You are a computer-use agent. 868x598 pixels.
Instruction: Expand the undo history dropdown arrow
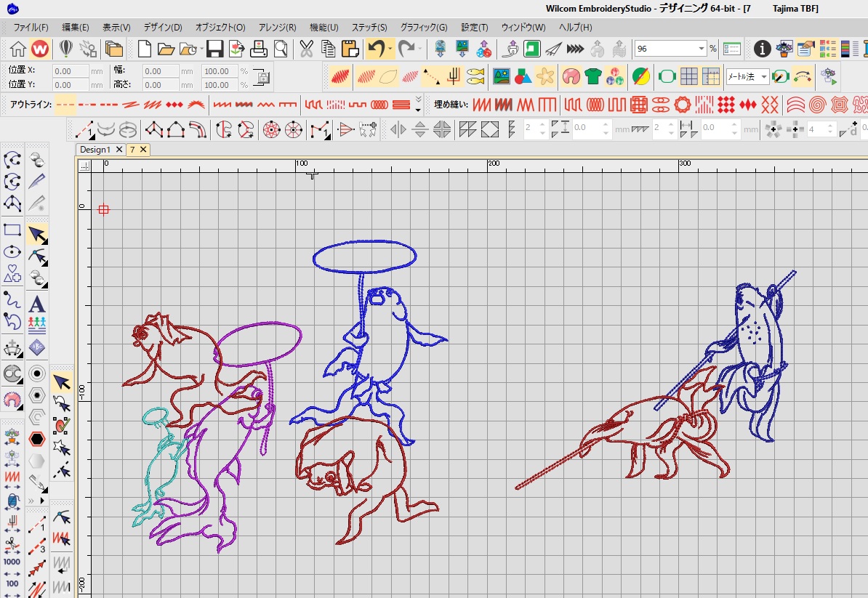click(390, 49)
